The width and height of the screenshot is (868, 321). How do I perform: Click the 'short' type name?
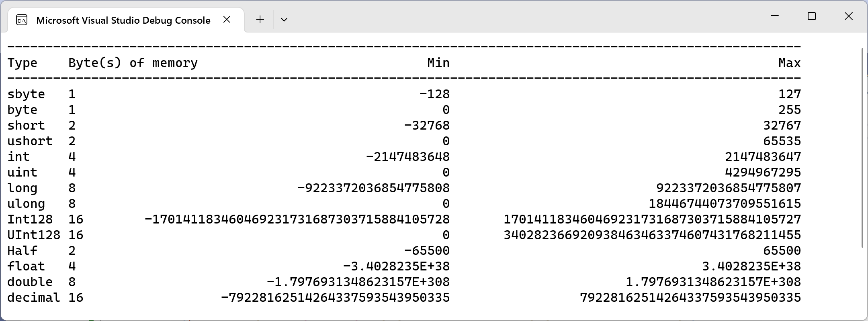(x=26, y=126)
